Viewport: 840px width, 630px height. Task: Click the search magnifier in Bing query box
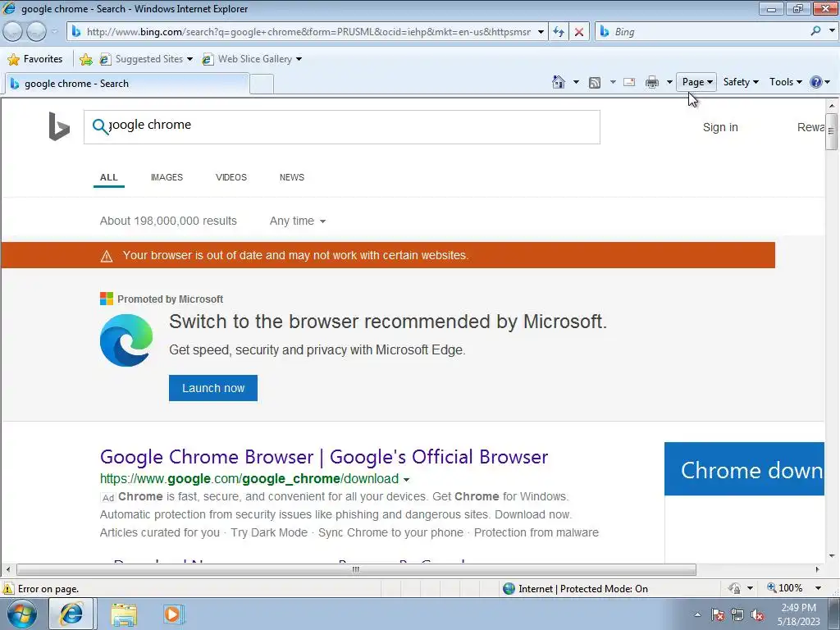pyautogui.click(x=99, y=126)
